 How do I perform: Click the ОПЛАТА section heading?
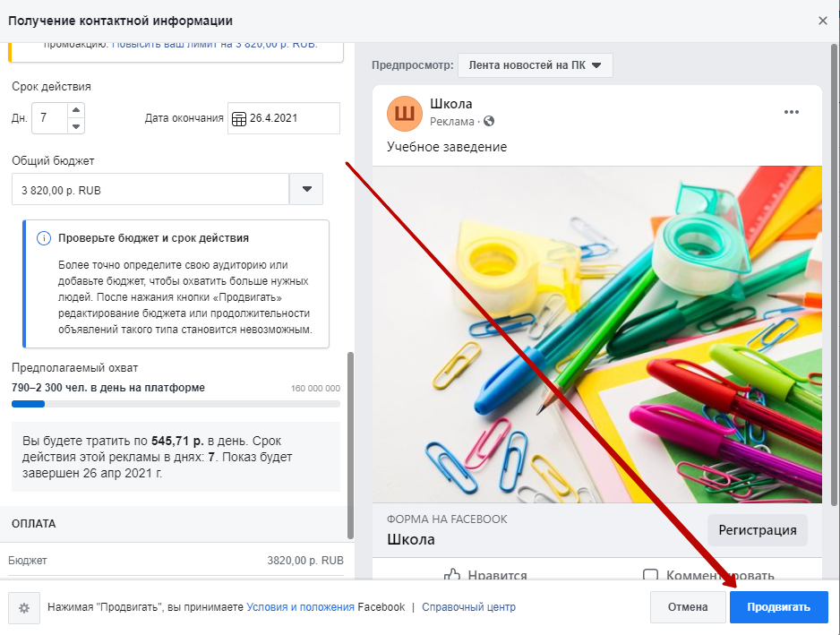click(x=34, y=524)
